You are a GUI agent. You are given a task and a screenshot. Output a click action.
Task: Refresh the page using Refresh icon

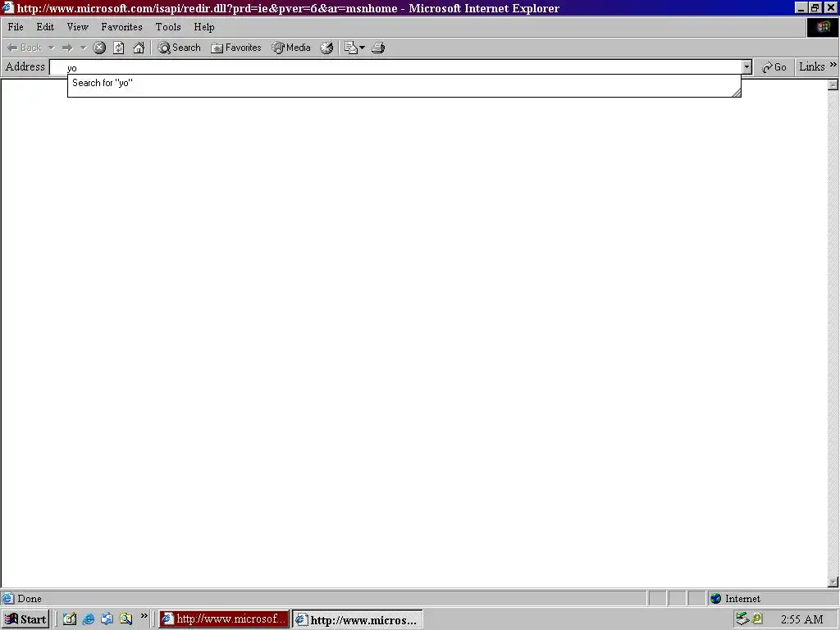coord(118,48)
